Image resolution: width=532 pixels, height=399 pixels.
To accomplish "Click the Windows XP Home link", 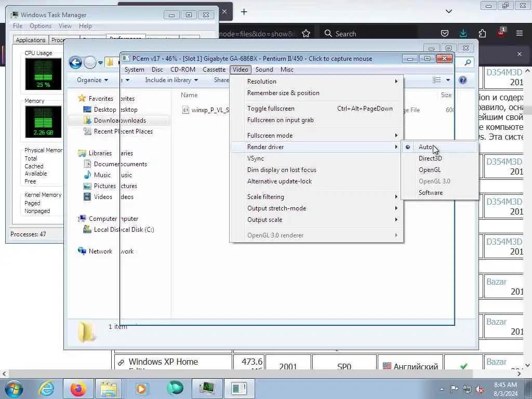I will [163, 362].
